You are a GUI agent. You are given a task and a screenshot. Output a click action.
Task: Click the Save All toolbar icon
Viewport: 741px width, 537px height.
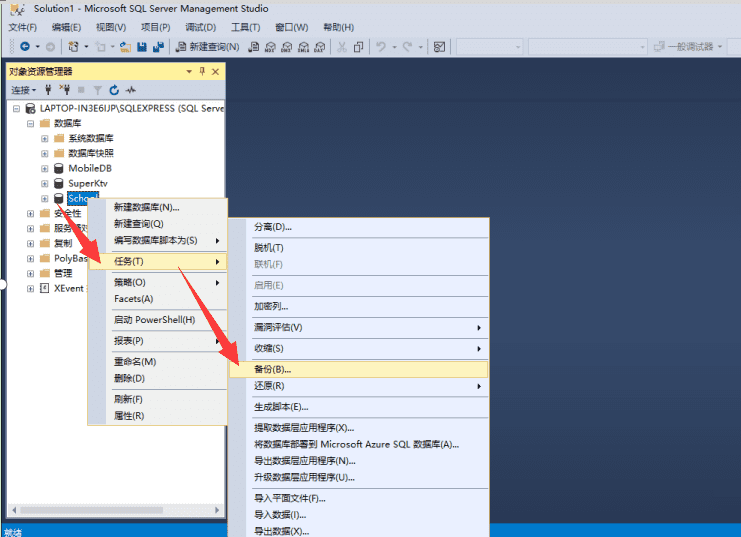click(158, 46)
